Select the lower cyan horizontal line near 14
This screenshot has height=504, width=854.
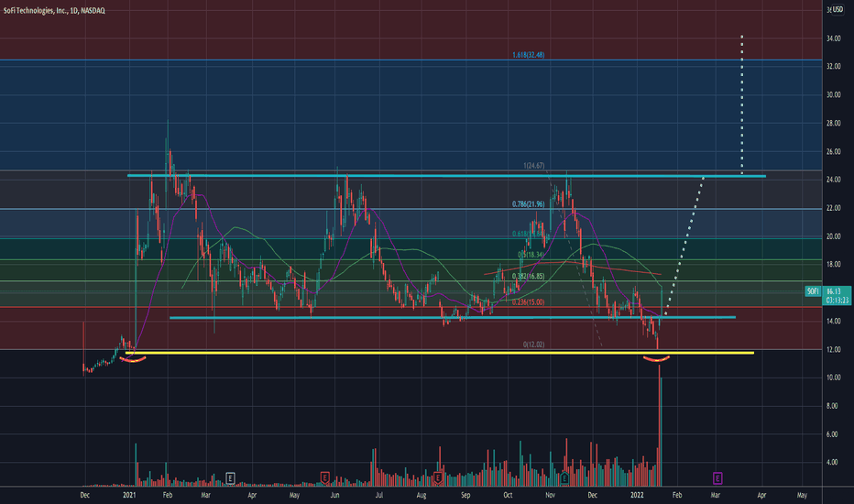point(453,317)
